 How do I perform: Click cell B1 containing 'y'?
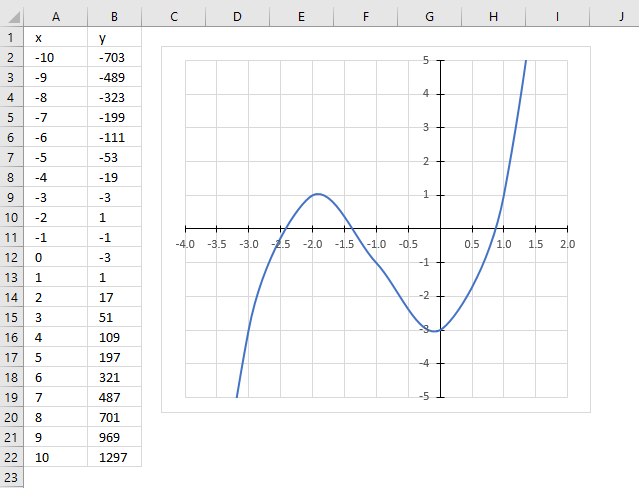click(x=114, y=38)
